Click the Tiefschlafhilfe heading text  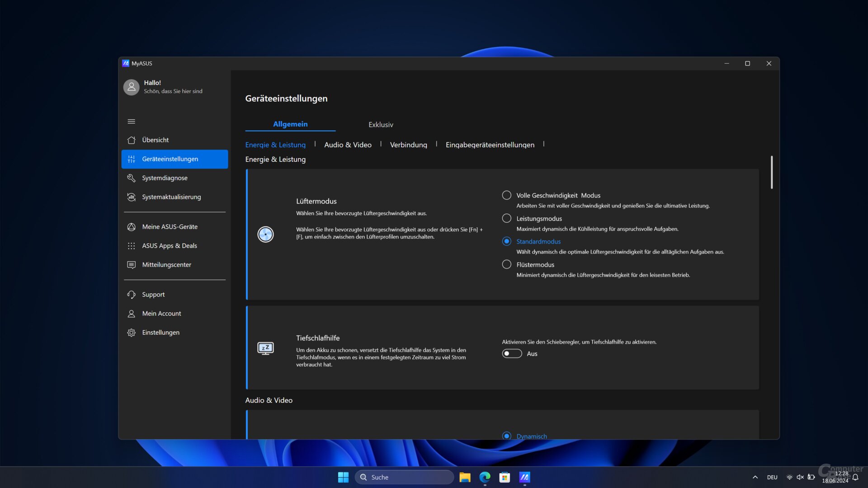318,338
